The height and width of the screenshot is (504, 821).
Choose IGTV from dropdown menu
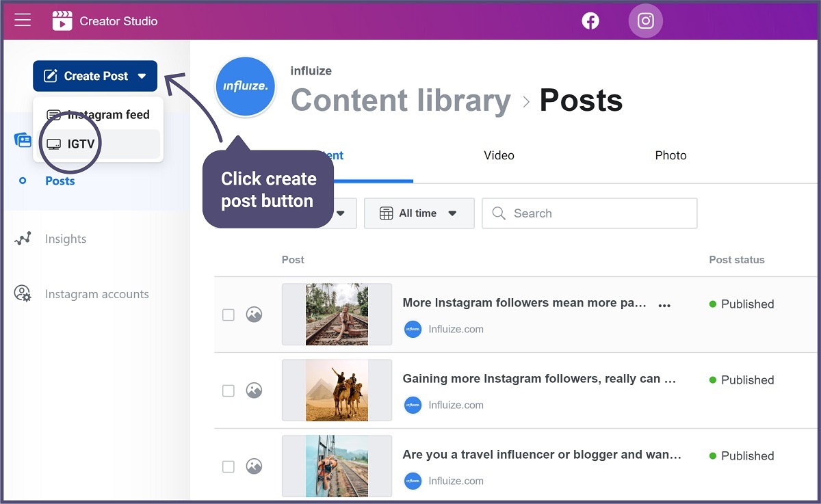99,144
